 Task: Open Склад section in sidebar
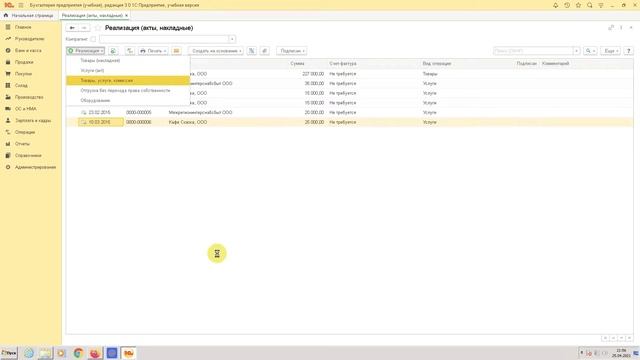[21, 86]
